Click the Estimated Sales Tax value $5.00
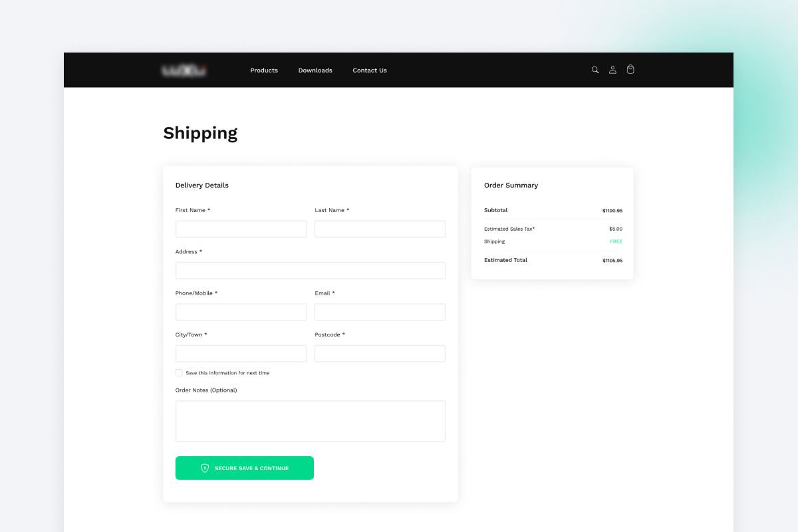 point(616,229)
